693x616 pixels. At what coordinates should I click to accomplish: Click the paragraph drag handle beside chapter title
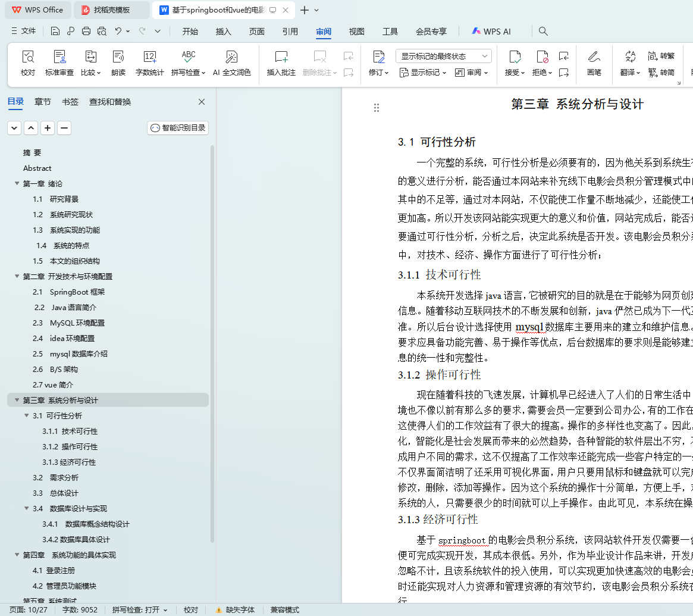(x=377, y=108)
